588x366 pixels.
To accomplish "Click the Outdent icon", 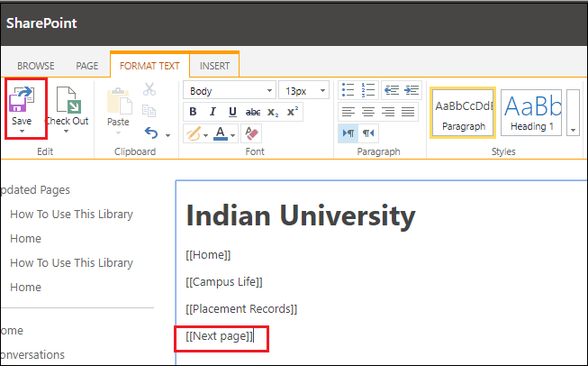I will coord(392,90).
